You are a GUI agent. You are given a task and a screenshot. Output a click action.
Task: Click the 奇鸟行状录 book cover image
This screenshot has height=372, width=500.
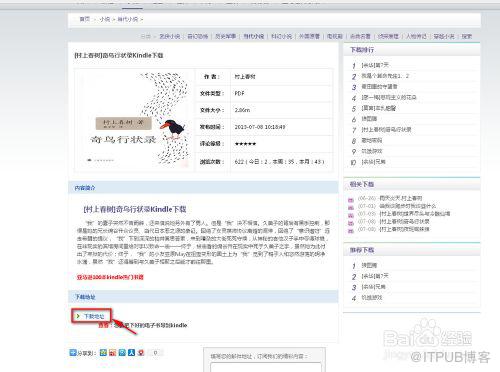(135, 120)
